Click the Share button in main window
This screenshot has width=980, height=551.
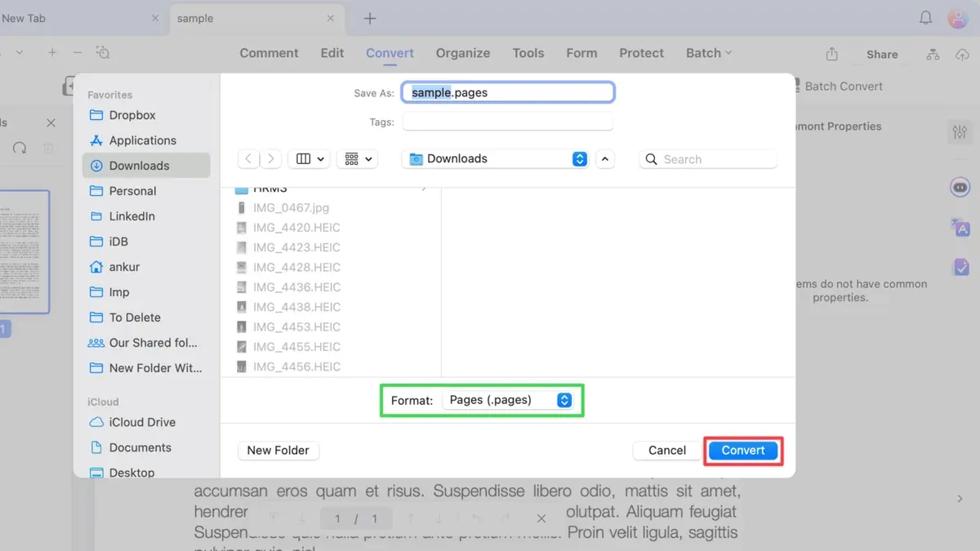[x=882, y=54]
